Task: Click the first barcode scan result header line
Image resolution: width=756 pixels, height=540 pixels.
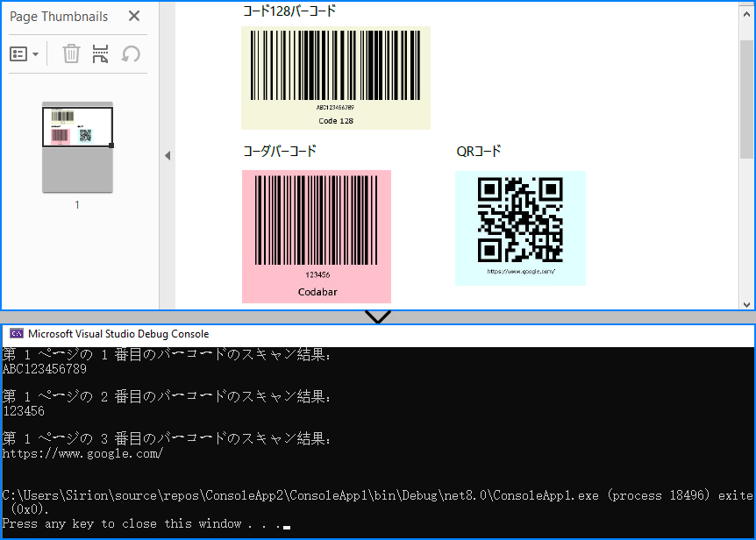Action: coord(167,354)
